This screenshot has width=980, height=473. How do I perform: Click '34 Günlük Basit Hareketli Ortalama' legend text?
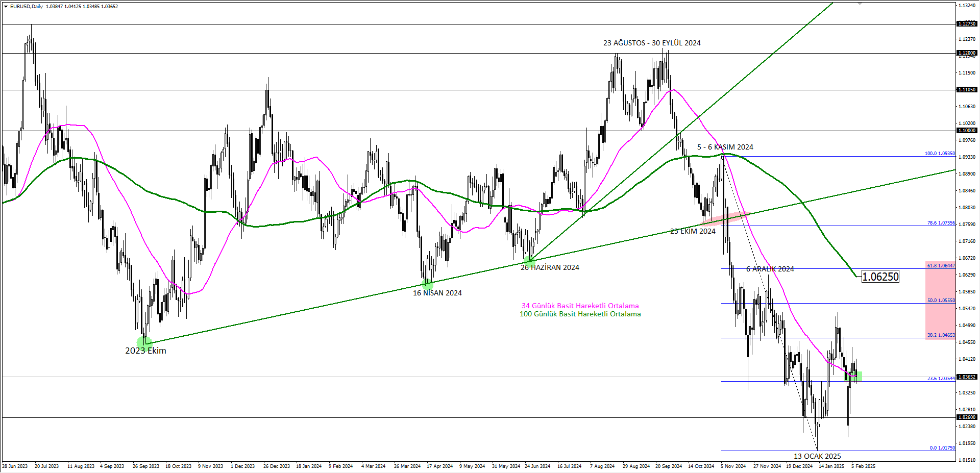[x=580, y=306]
